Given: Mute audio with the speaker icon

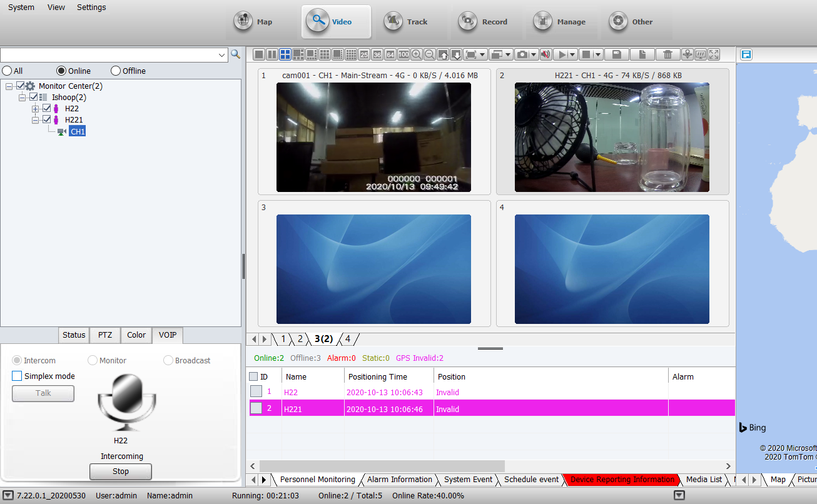Looking at the screenshot, I should tap(546, 54).
